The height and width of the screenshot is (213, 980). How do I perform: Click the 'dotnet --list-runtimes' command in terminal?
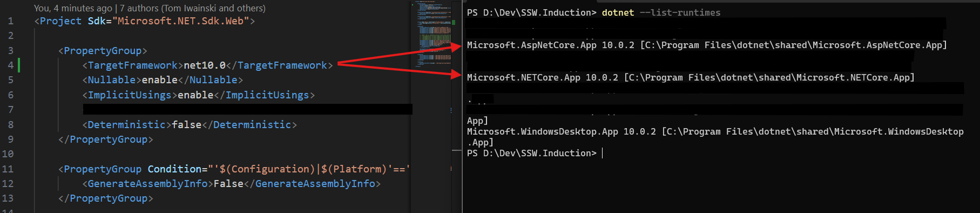[x=661, y=12]
